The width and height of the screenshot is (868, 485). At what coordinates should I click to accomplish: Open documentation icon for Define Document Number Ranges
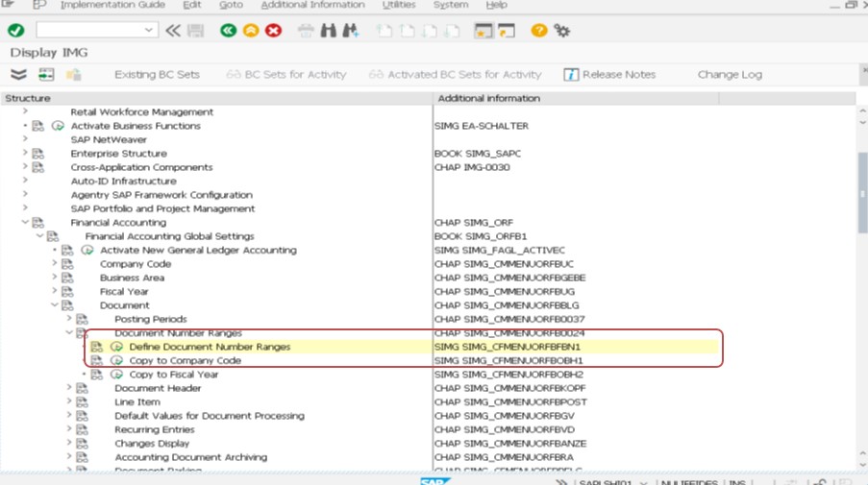pyautogui.click(x=97, y=347)
